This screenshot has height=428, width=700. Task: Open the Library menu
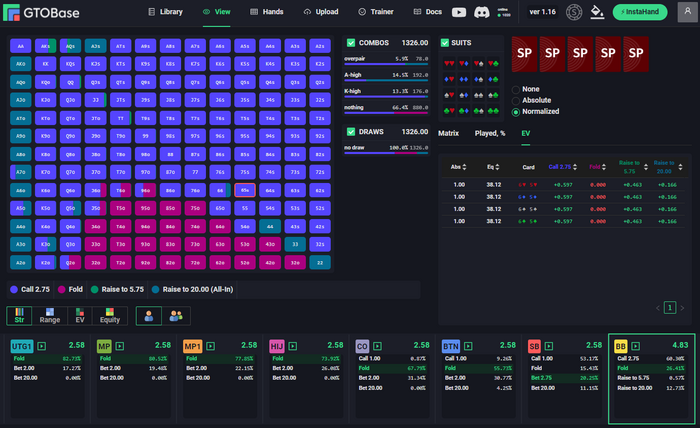[166, 12]
